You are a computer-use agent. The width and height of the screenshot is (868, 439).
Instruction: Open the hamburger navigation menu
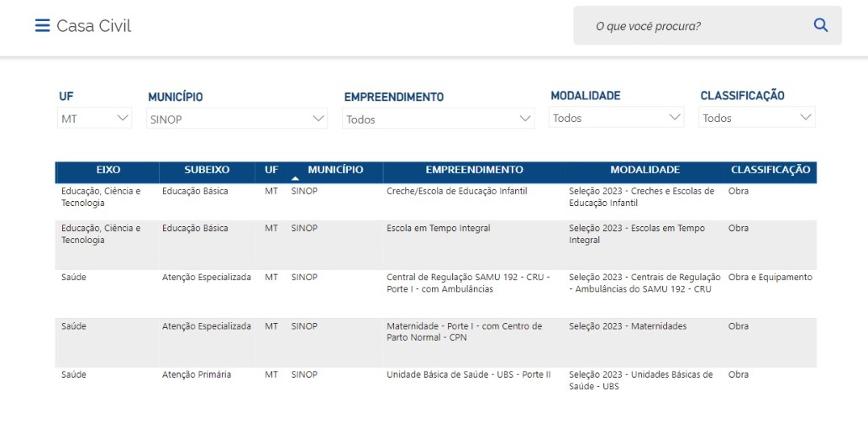pos(42,26)
